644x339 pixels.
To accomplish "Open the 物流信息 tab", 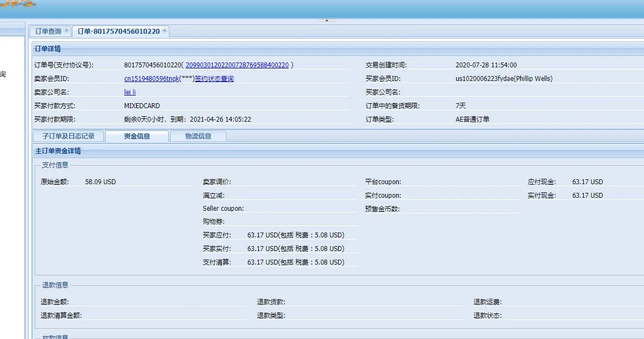I will pyautogui.click(x=198, y=136).
